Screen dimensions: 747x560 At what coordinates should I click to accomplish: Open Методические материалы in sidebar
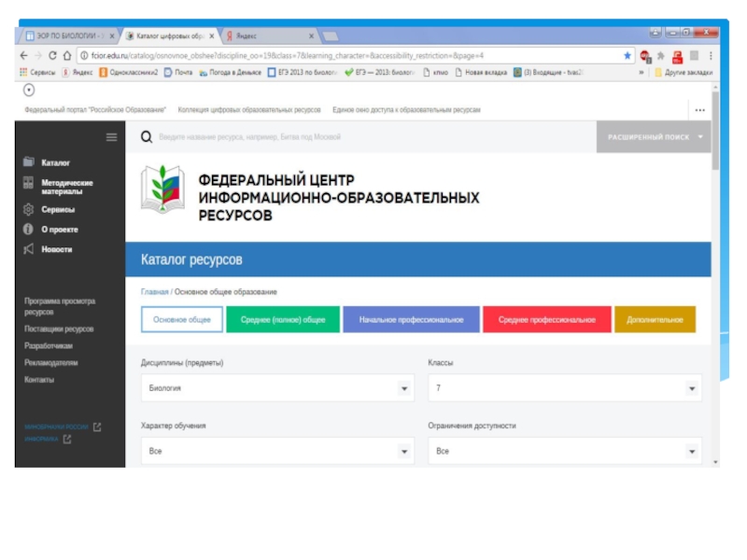[x=67, y=188]
